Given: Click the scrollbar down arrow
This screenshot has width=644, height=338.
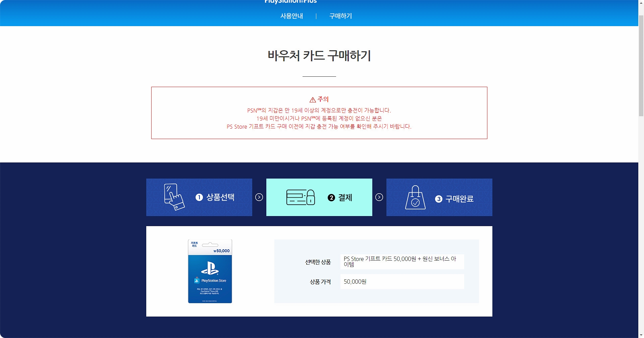Looking at the screenshot, I should [x=641, y=335].
